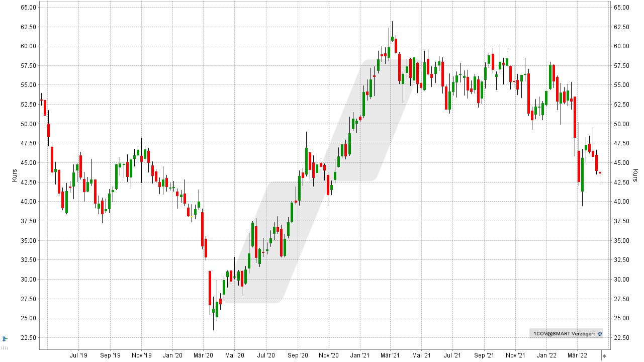Viewport: 644px width, 362px height.
Task: Click the 22.50 value on left price axis
Action: pyautogui.click(x=29, y=338)
